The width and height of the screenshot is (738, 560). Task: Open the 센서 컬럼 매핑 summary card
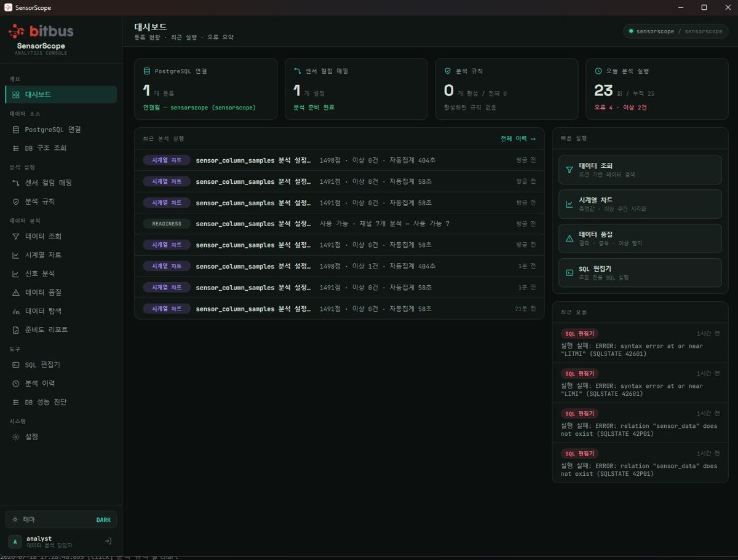click(x=356, y=89)
